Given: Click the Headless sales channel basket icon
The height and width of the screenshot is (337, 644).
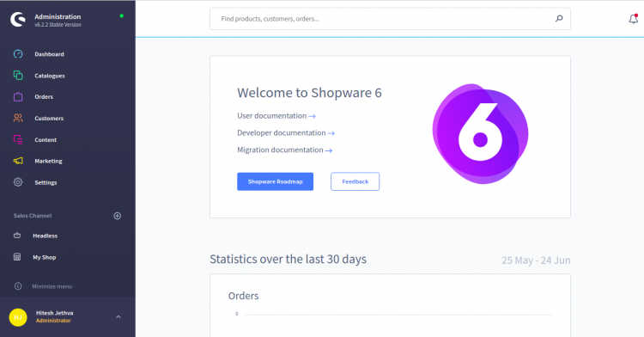Looking at the screenshot, I should (x=17, y=236).
